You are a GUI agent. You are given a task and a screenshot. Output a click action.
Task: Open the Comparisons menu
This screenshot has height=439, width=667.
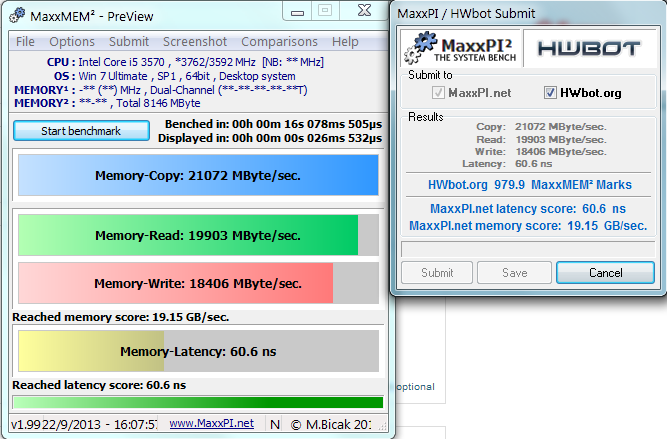click(279, 42)
